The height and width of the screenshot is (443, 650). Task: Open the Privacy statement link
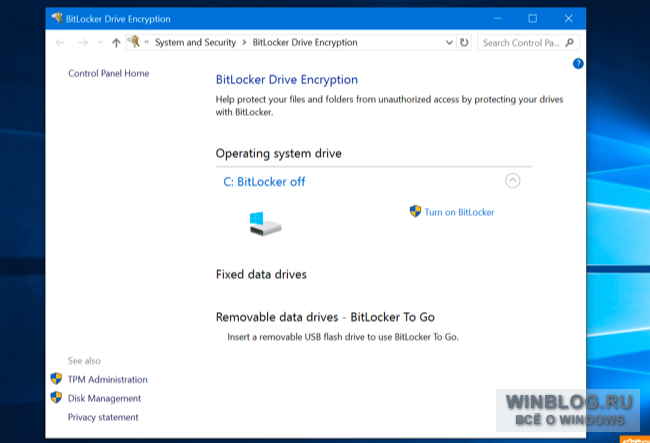[103, 417]
